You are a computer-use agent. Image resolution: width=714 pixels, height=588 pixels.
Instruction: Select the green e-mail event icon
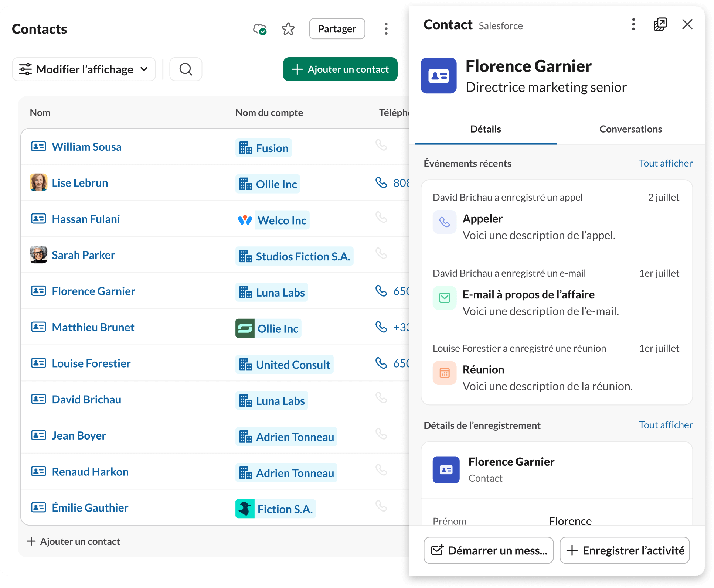445,298
